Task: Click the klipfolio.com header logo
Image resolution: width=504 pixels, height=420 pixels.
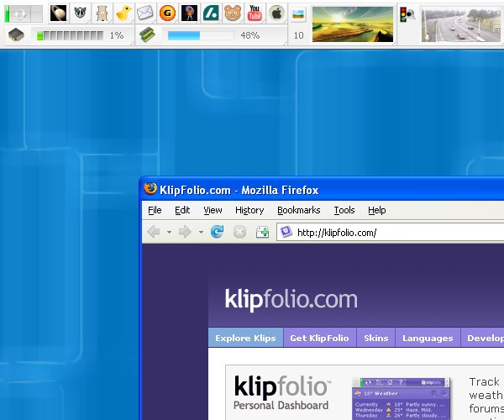Action: [291, 300]
